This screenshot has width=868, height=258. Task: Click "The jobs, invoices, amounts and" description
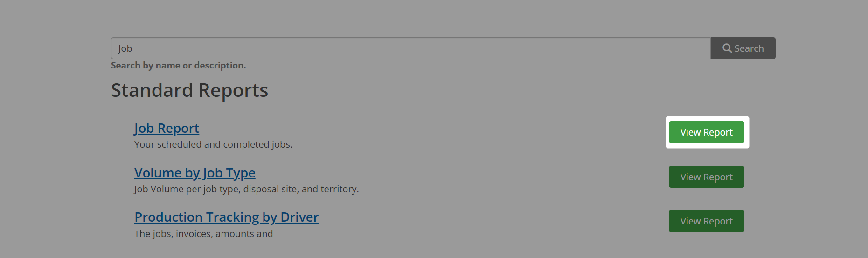pyautogui.click(x=203, y=234)
